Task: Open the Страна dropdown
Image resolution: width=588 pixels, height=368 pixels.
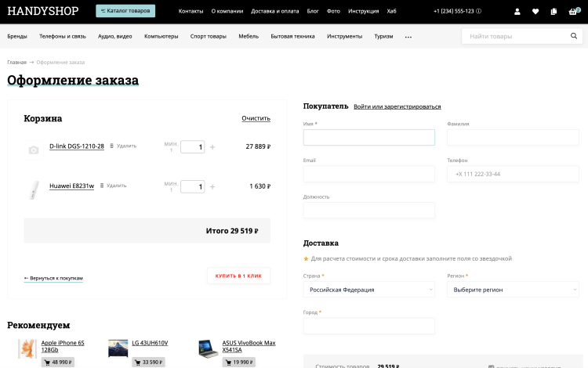Action: [x=369, y=290]
